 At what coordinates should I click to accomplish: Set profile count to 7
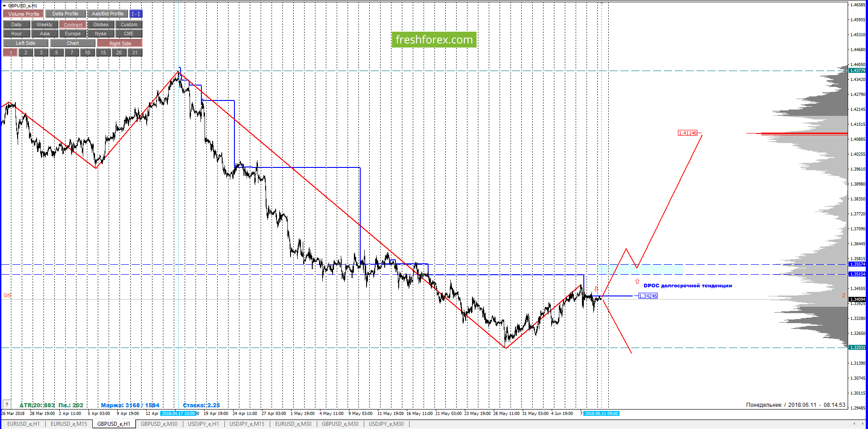click(72, 53)
